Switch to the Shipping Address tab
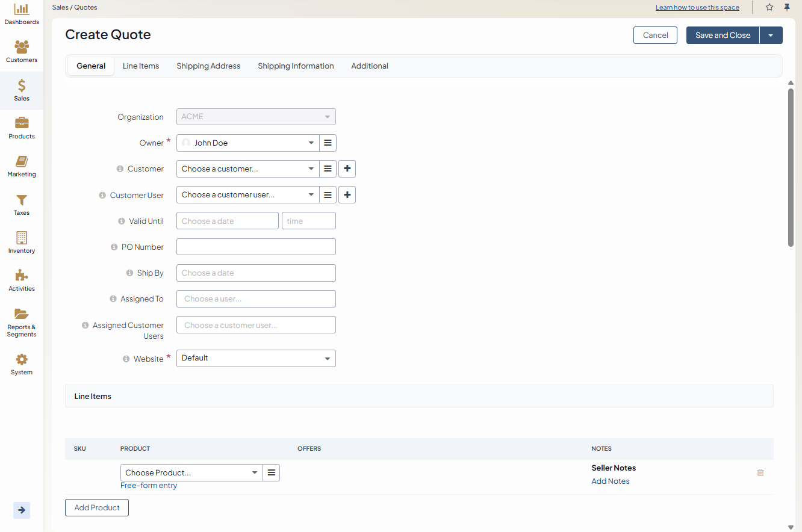The image size is (802, 532). click(x=208, y=66)
